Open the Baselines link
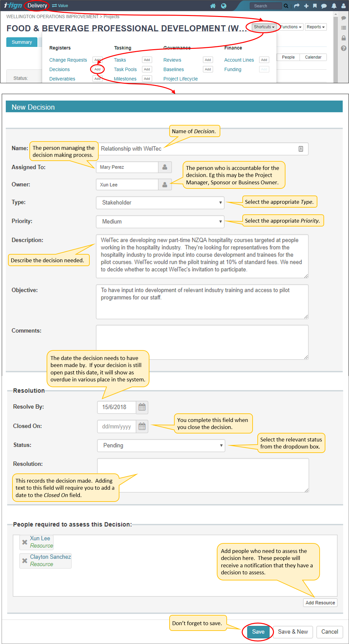The image size is (349, 644). (173, 69)
